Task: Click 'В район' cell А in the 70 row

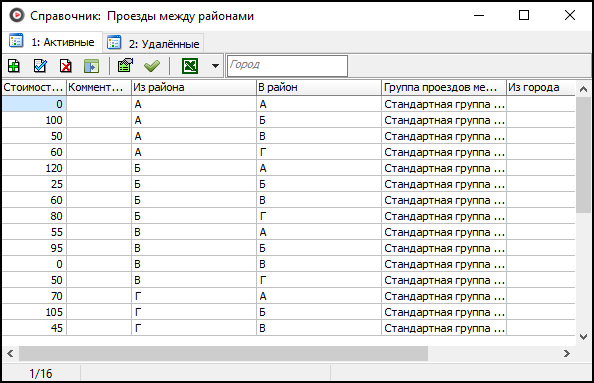Action: point(319,296)
